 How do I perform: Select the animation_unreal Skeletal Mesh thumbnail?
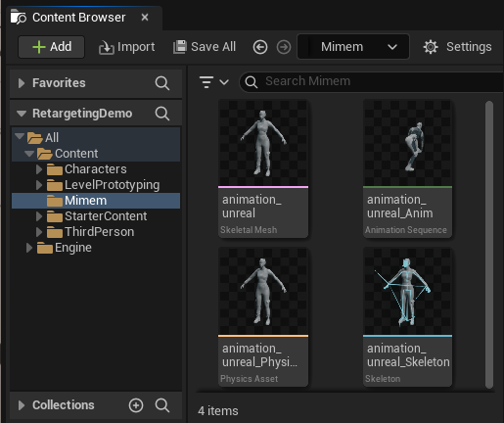(263, 143)
